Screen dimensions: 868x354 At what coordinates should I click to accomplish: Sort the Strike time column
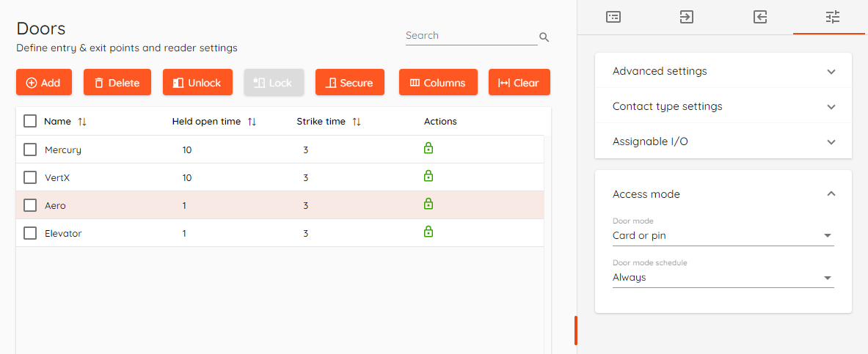pyautogui.click(x=357, y=122)
